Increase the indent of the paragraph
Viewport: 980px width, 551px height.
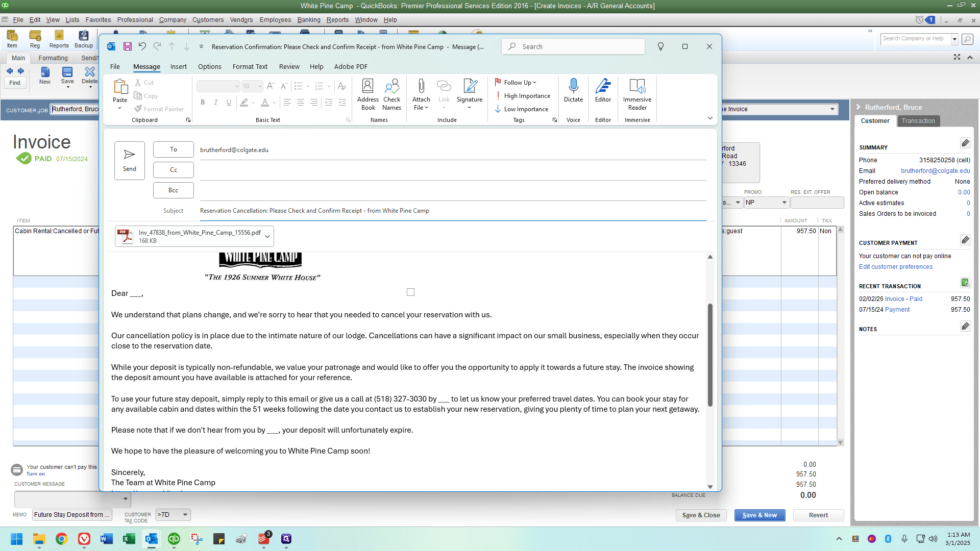pos(342,103)
